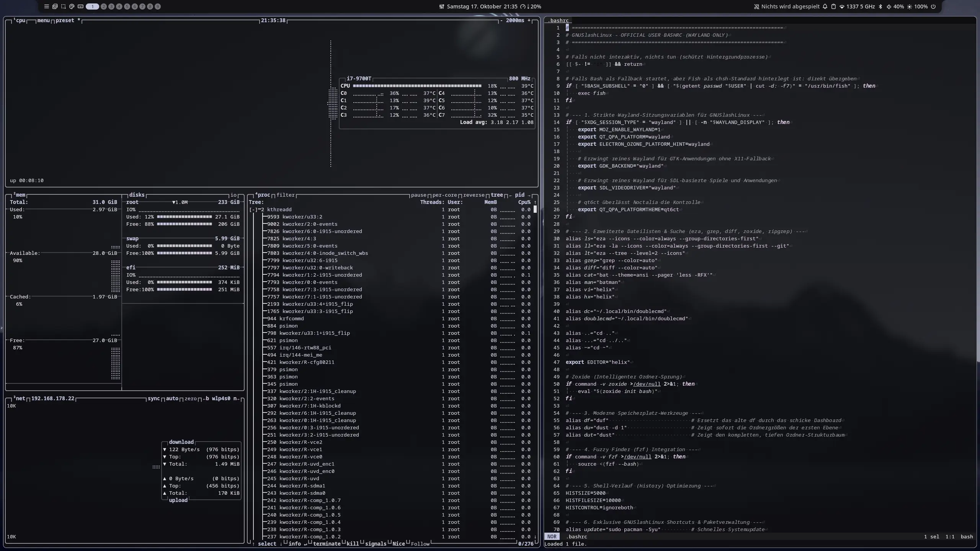This screenshot has width=980, height=551.
Task: Open the color palette theme icon
Action: (x=72, y=7)
